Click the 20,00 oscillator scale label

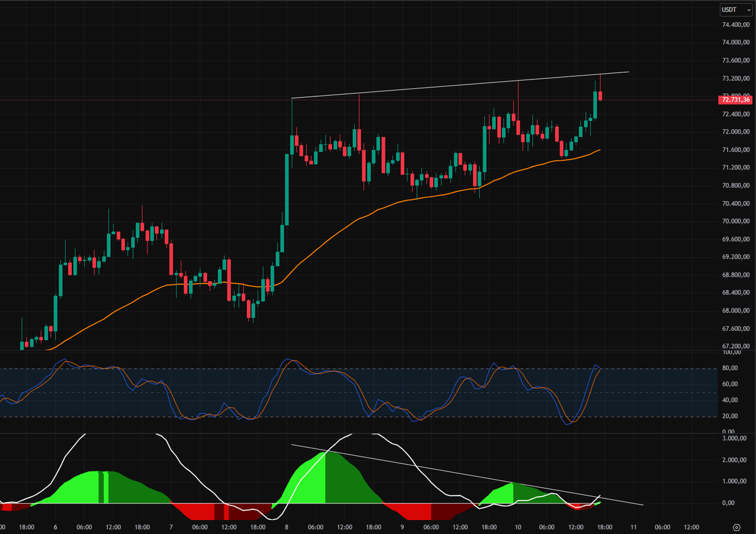[729, 416]
